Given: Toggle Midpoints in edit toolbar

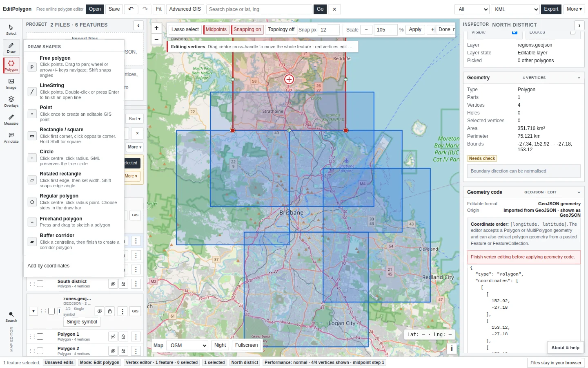Looking at the screenshot, I should [x=216, y=29].
